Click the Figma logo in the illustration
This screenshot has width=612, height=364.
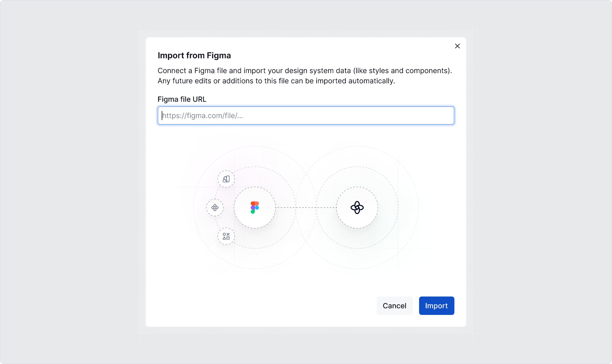tap(255, 208)
